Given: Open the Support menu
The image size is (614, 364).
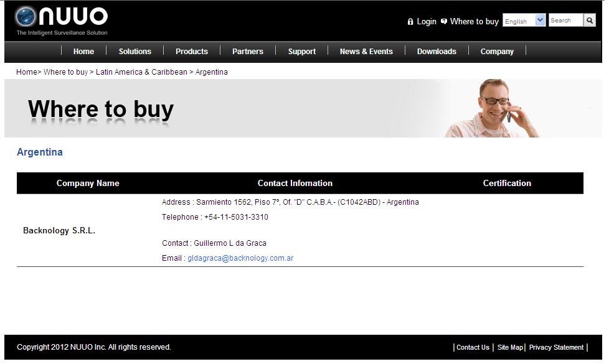Looking at the screenshot, I should pyautogui.click(x=302, y=51).
